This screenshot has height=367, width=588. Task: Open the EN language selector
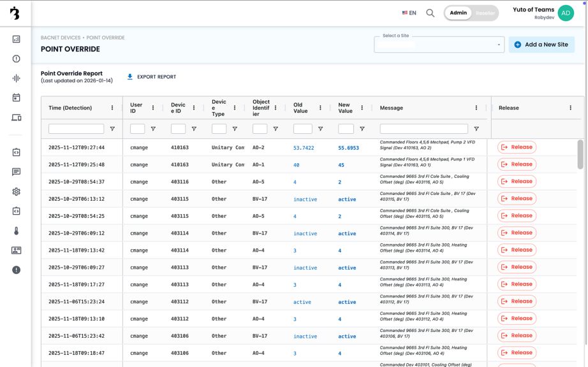click(409, 13)
